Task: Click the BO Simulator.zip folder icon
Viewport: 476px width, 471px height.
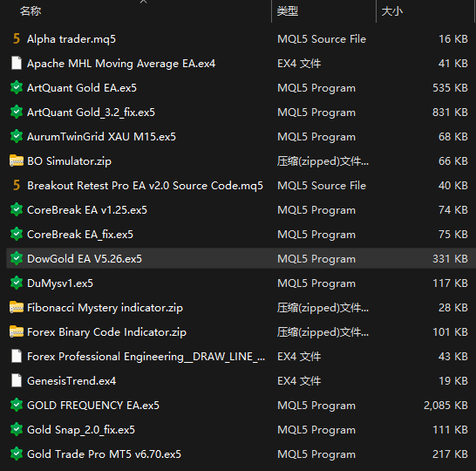Action: pyautogui.click(x=17, y=161)
